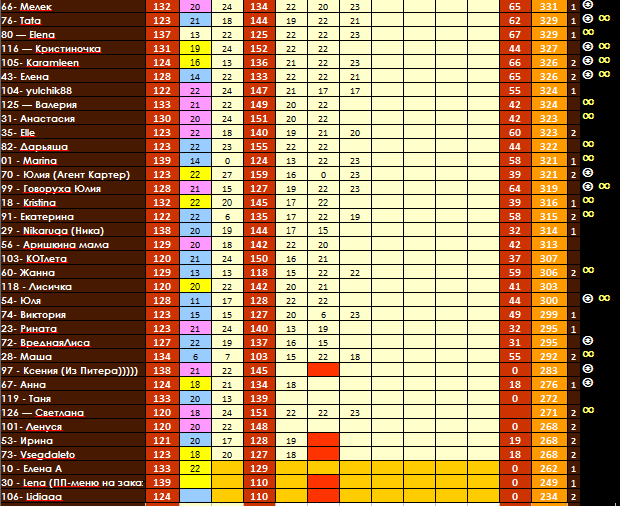This screenshot has height=506, width=620.
Task: Select the red cell in the Ксения row
Action: click(322, 370)
